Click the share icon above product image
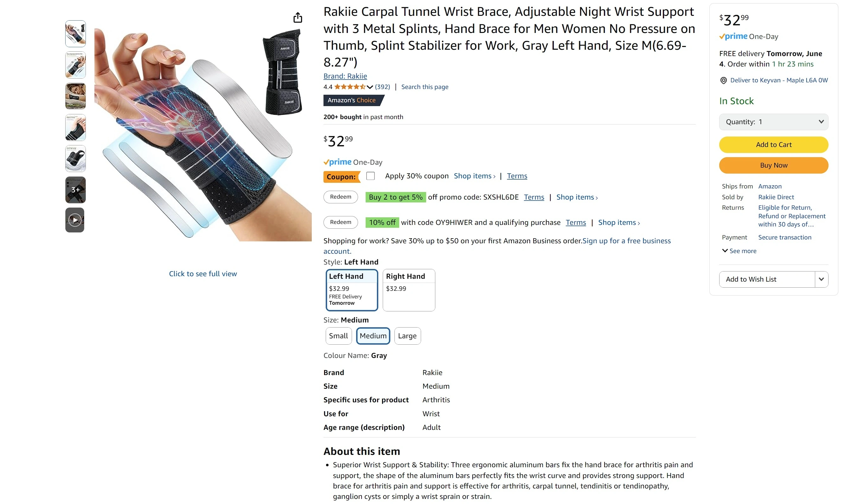Screen dimensions: 864x504 [298, 17]
